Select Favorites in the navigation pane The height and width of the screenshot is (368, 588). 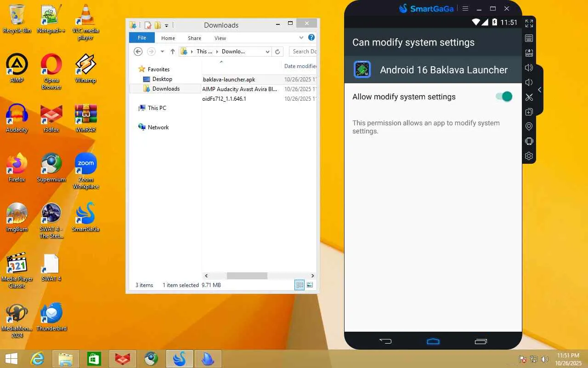(158, 69)
